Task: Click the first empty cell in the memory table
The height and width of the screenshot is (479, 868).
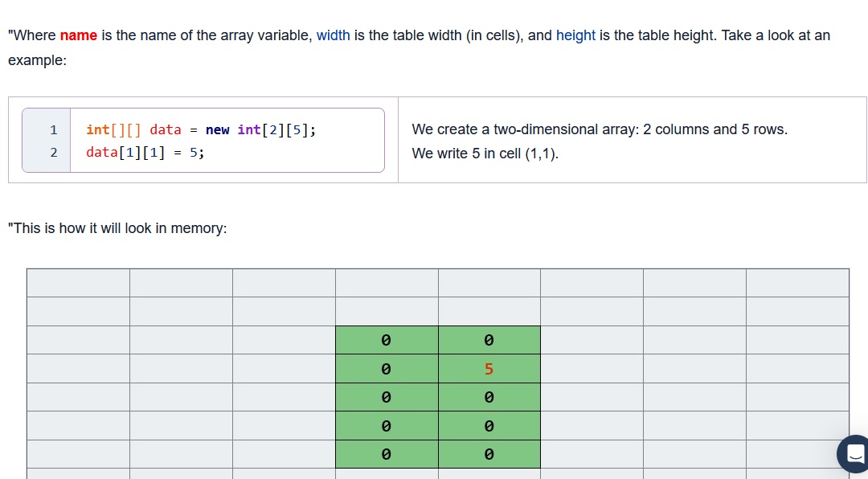Action: pos(78,282)
